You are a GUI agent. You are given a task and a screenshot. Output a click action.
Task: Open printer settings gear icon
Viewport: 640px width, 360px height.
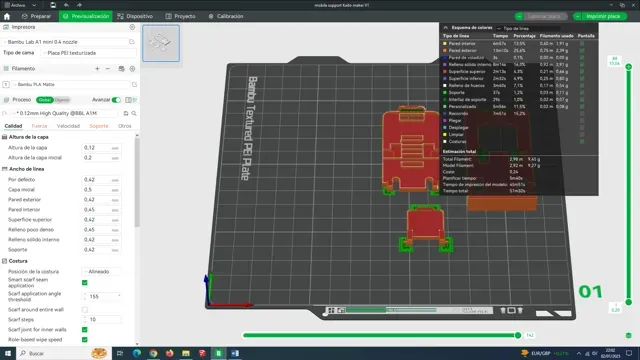pos(132,27)
